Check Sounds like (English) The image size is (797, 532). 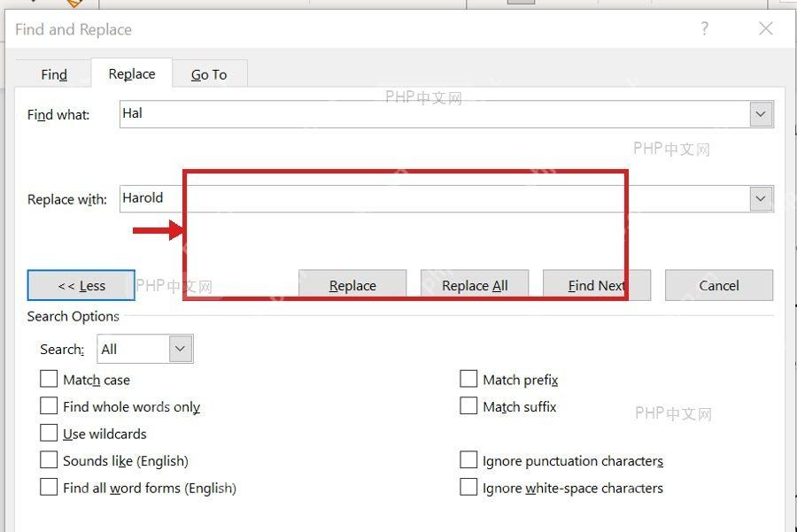click(x=49, y=459)
